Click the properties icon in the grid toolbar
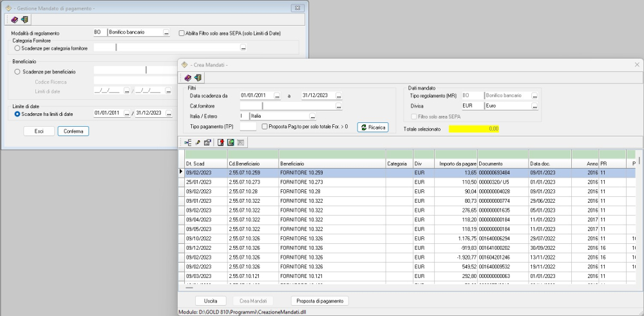Image resolution: width=644 pixels, height=316 pixels. tap(207, 142)
